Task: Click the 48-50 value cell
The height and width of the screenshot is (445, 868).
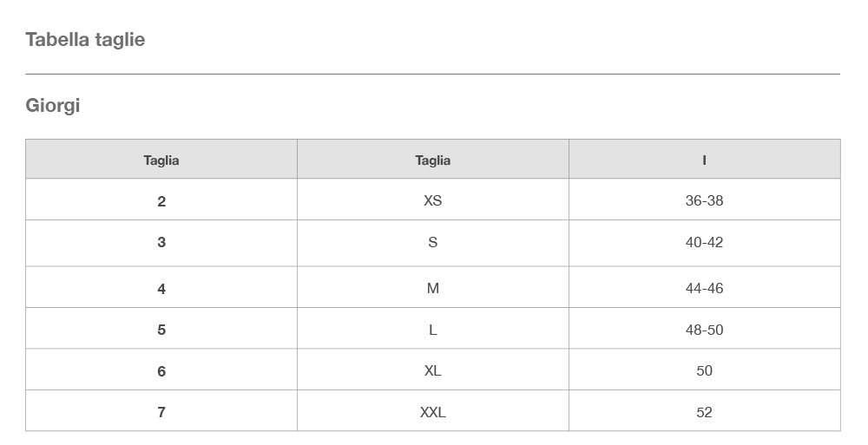Action: (704, 329)
